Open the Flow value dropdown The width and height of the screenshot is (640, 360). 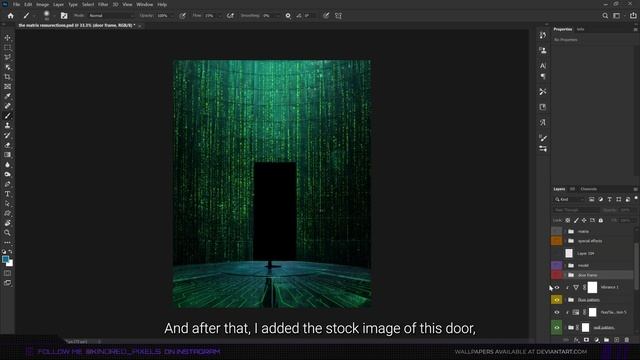220,16
